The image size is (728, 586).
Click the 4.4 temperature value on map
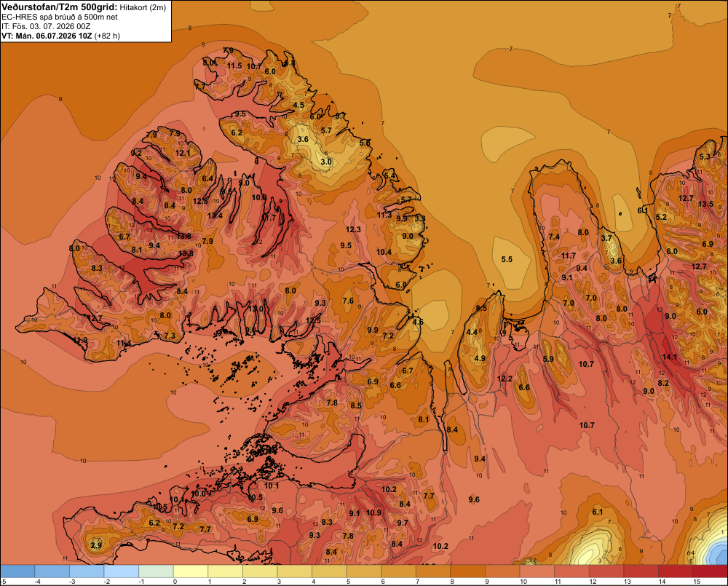tap(472, 331)
